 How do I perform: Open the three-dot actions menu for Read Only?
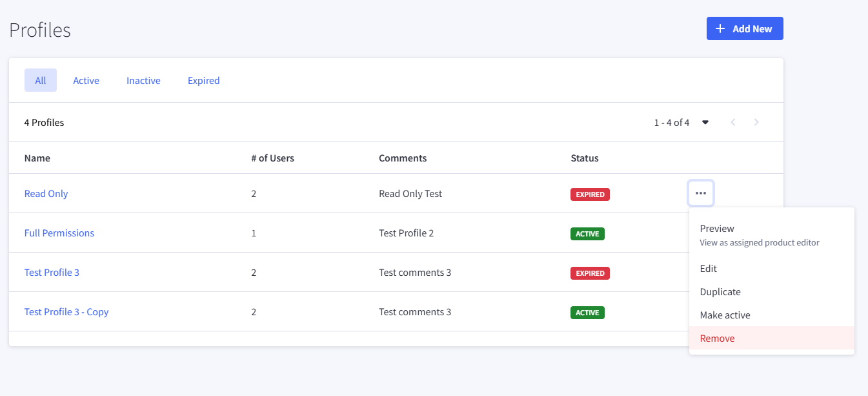pyautogui.click(x=701, y=193)
